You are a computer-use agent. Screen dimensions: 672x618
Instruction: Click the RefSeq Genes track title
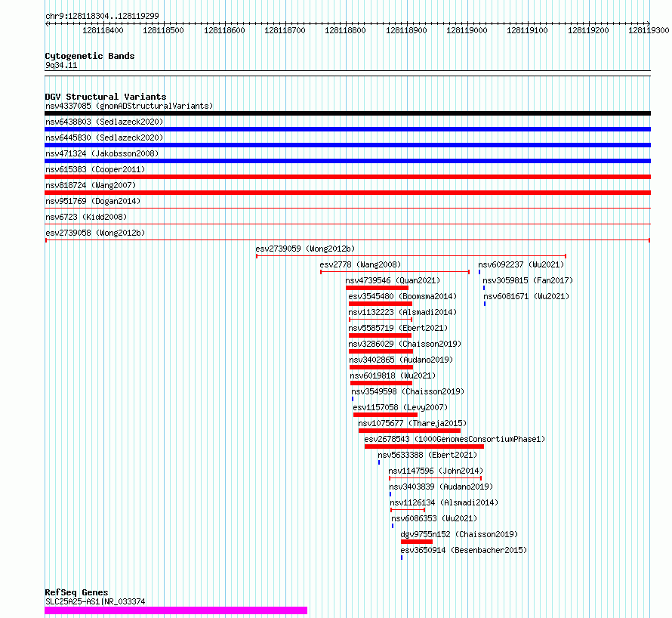[76, 592]
